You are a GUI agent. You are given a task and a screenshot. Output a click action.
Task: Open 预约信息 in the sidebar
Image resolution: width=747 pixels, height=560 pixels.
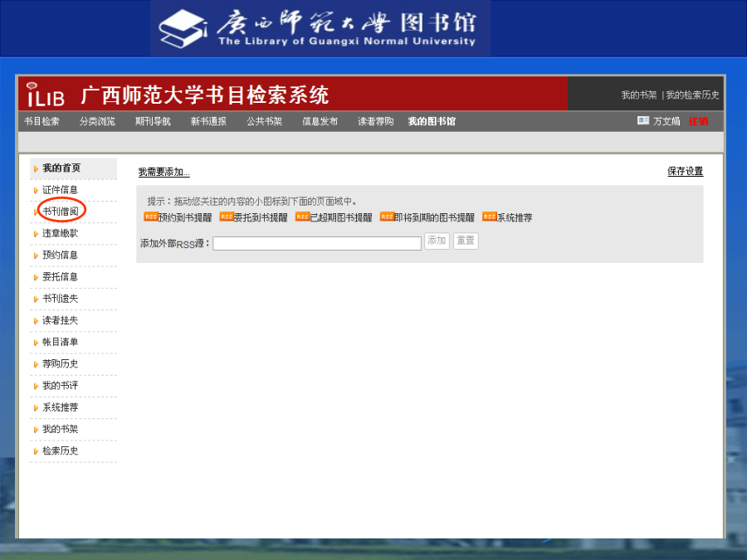pos(60,256)
